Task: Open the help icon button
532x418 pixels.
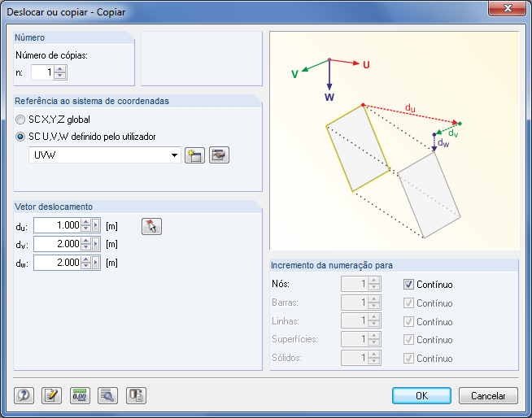Action: (x=24, y=395)
